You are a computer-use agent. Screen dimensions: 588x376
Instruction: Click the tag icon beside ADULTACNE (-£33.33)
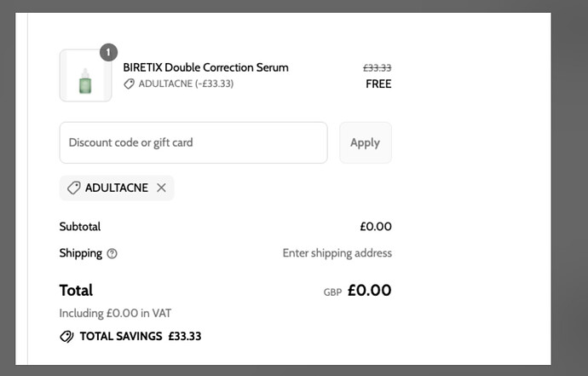(x=129, y=84)
